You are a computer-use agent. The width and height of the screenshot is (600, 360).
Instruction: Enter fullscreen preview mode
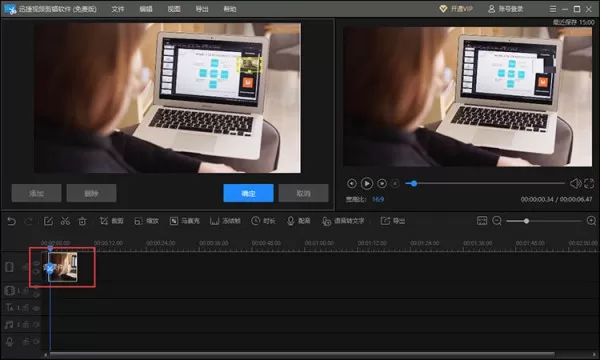coord(589,184)
